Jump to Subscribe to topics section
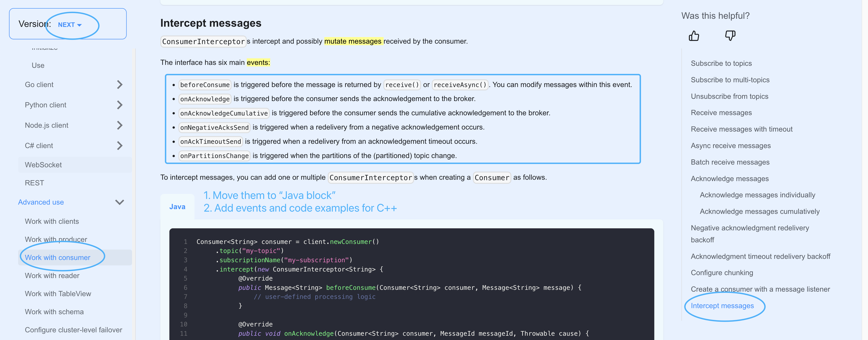The width and height of the screenshot is (868, 340). click(721, 63)
